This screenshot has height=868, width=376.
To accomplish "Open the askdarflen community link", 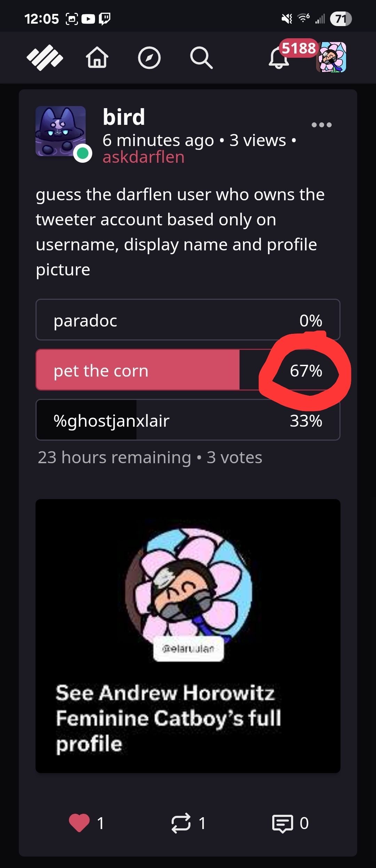I will (143, 157).
